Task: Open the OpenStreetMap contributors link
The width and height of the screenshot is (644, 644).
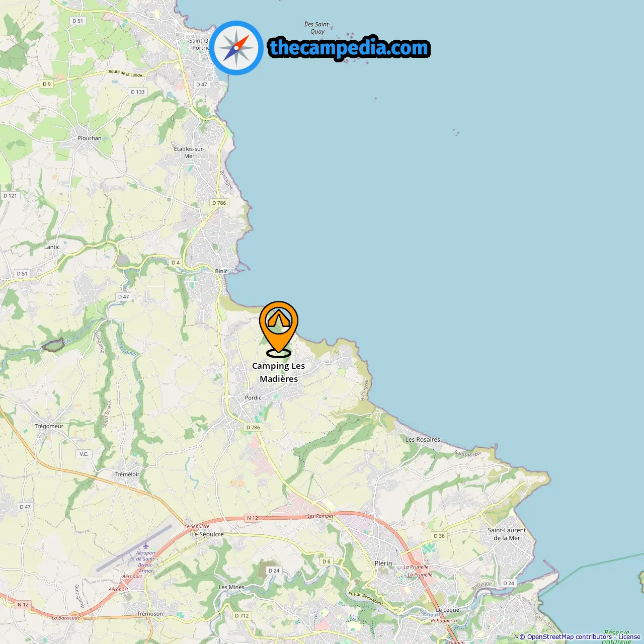Action: pos(570,637)
